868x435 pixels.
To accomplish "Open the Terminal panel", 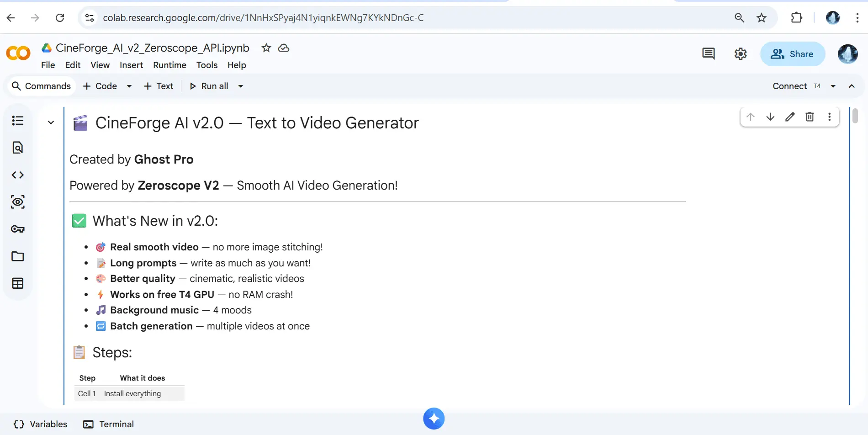I will click(x=109, y=424).
